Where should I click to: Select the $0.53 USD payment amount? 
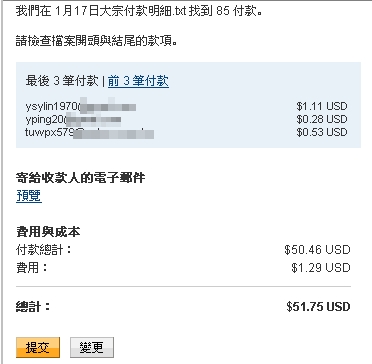322,132
